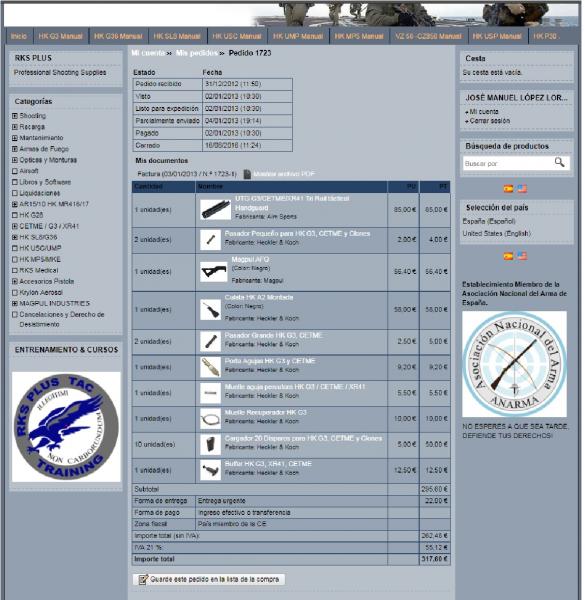Select the Spanish flag below country list

(508, 256)
